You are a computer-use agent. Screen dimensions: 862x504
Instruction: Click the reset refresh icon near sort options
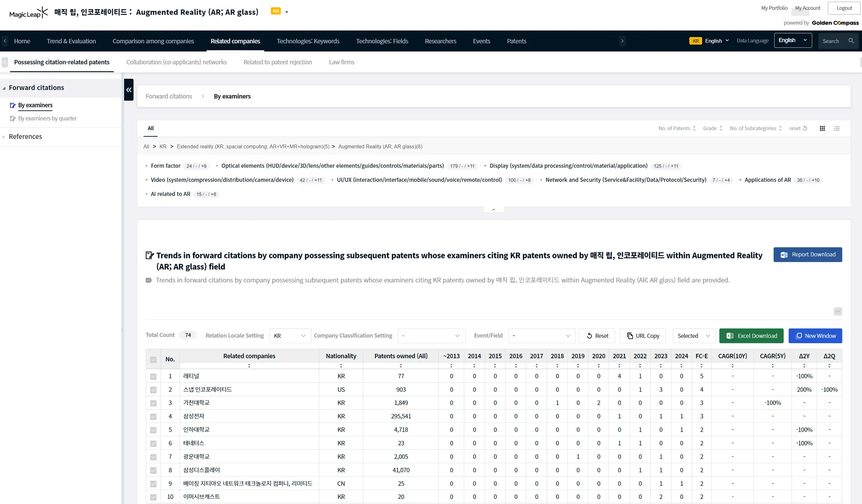coord(805,128)
